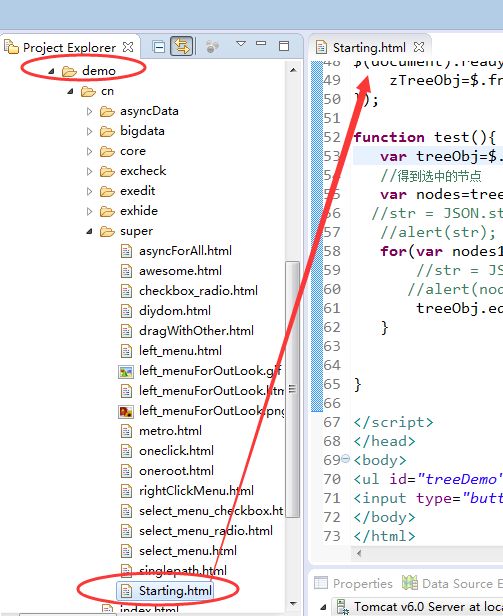The image size is (503, 616).
Task: Click the excheck folder icon
Action: click(x=107, y=172)
